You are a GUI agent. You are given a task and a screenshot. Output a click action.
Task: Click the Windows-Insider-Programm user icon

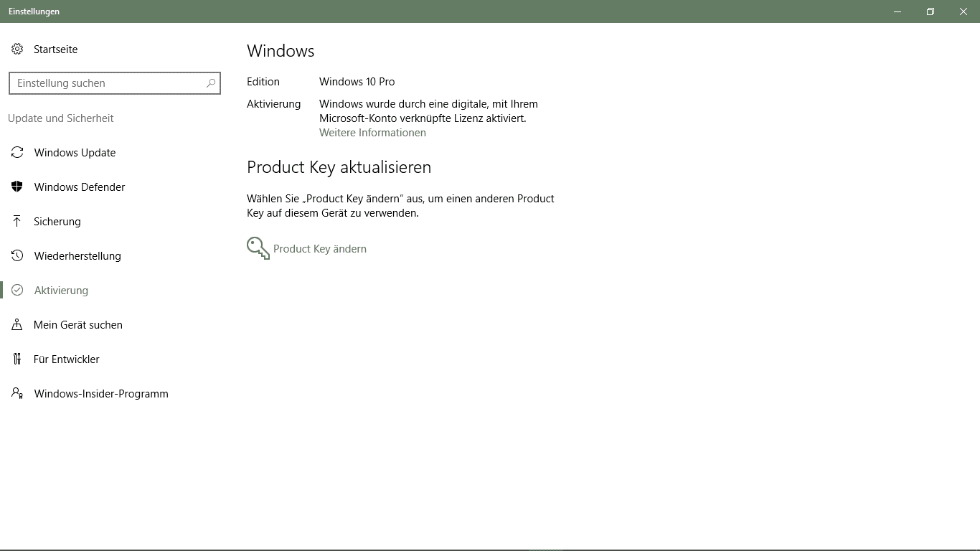point(17,394)
